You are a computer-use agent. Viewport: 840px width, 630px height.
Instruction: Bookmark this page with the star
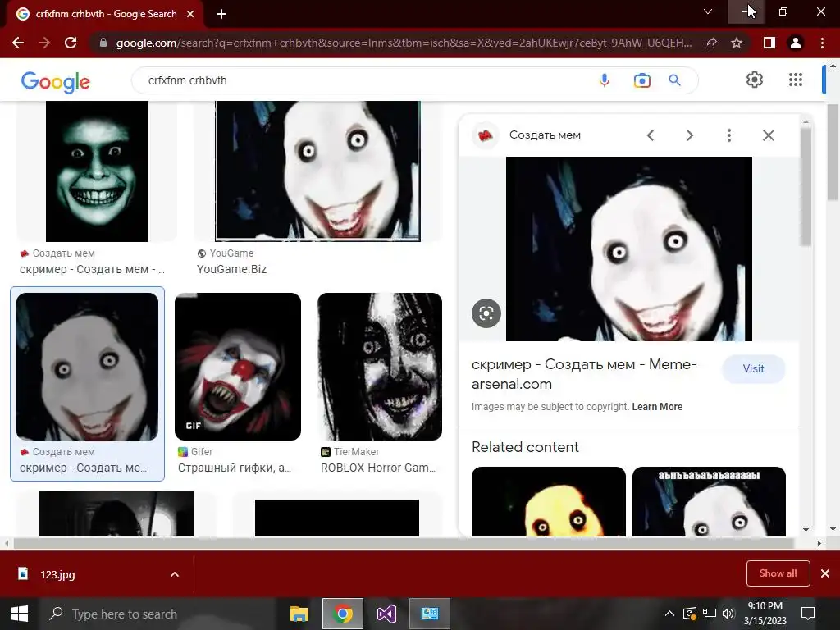737,43
